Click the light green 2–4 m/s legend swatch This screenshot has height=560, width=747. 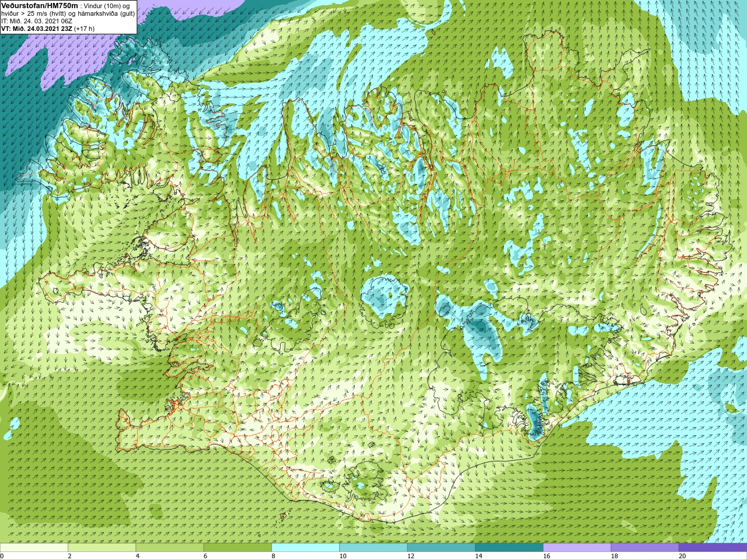[x=102, y=547]
